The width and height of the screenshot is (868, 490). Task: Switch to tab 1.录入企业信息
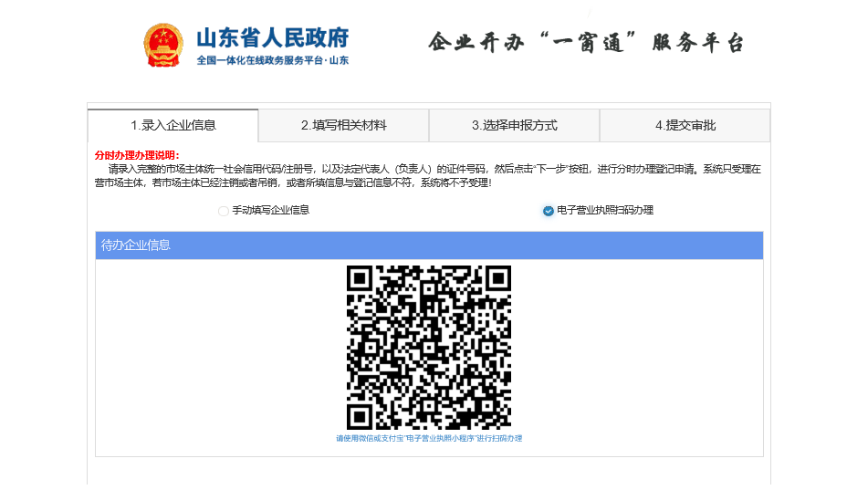coord(173,125)
